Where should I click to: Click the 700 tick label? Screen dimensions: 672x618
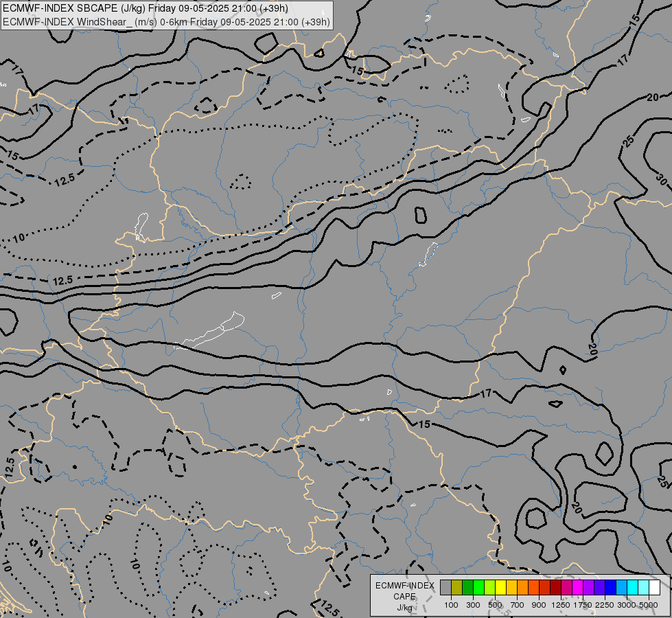517,605
